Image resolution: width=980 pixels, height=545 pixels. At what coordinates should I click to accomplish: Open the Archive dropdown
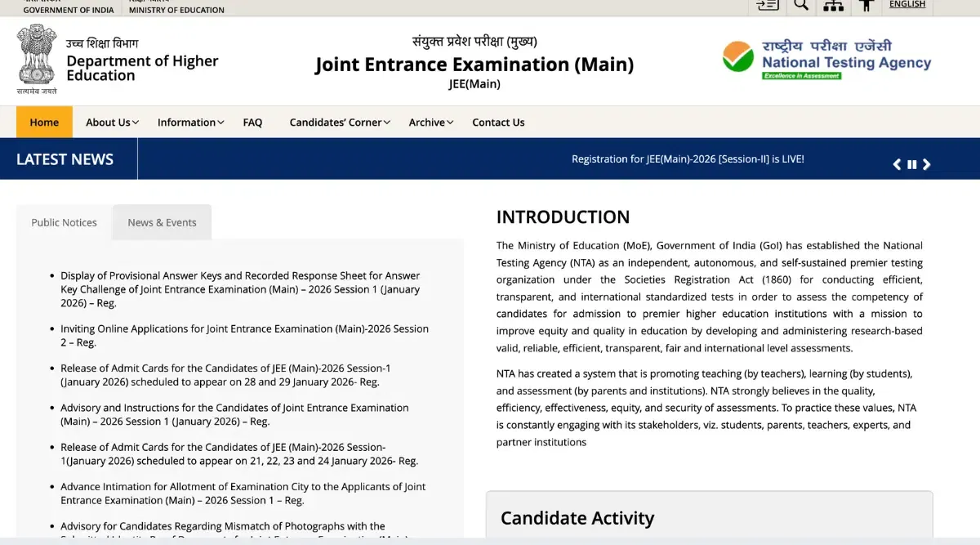(430, 122)
